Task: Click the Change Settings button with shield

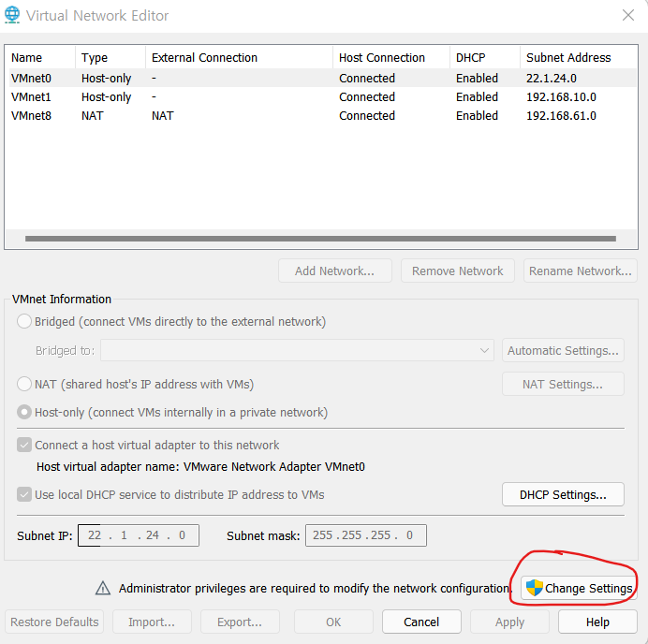Action: 579,588
